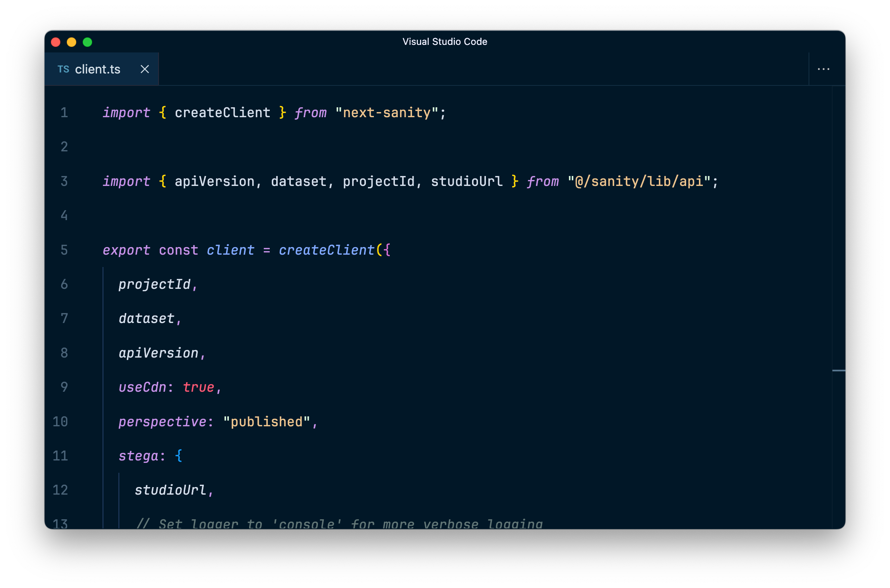The image size is (890, 588).
Task: Click the TS language icon on the client.ts tab
Action: 64,69
